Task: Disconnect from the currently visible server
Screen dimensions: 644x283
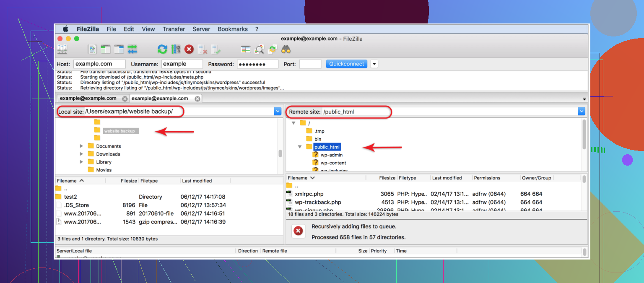Action: click(203, 49)
